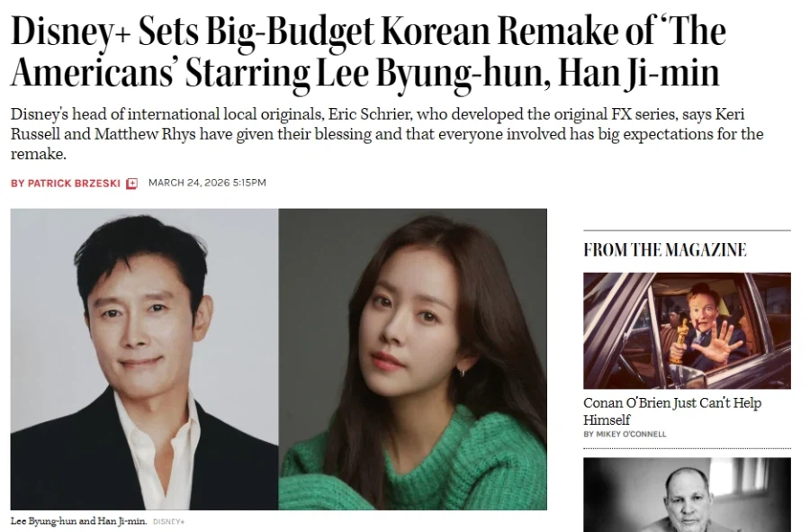Click the Oscar statuette in Conan image

click(x=679, y=341)
